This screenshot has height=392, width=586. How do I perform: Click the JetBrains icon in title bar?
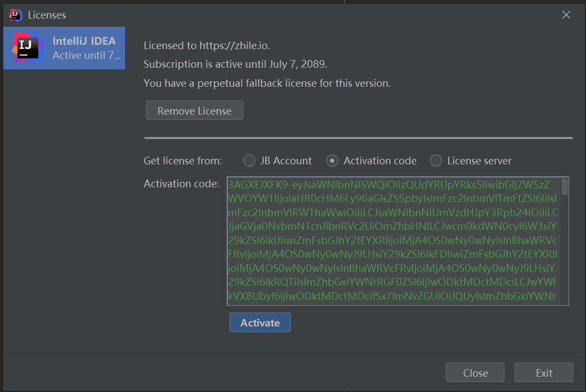point(15,15)
